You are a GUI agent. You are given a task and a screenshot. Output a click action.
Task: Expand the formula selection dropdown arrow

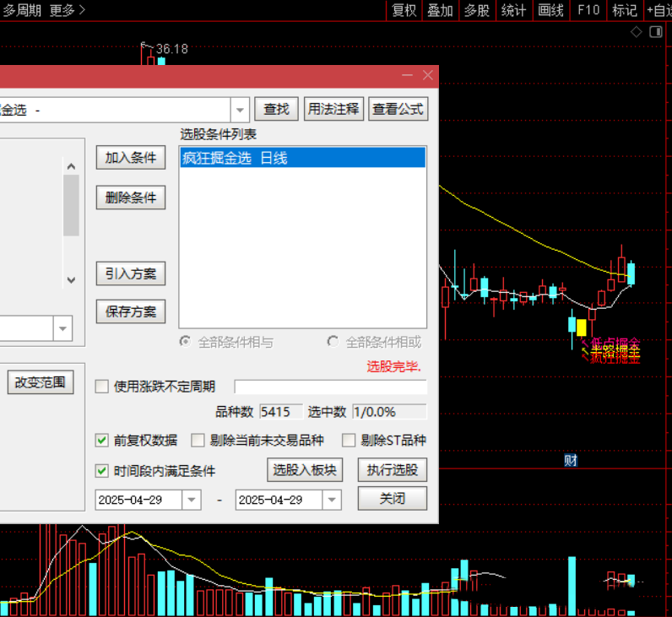click(240, 110)
